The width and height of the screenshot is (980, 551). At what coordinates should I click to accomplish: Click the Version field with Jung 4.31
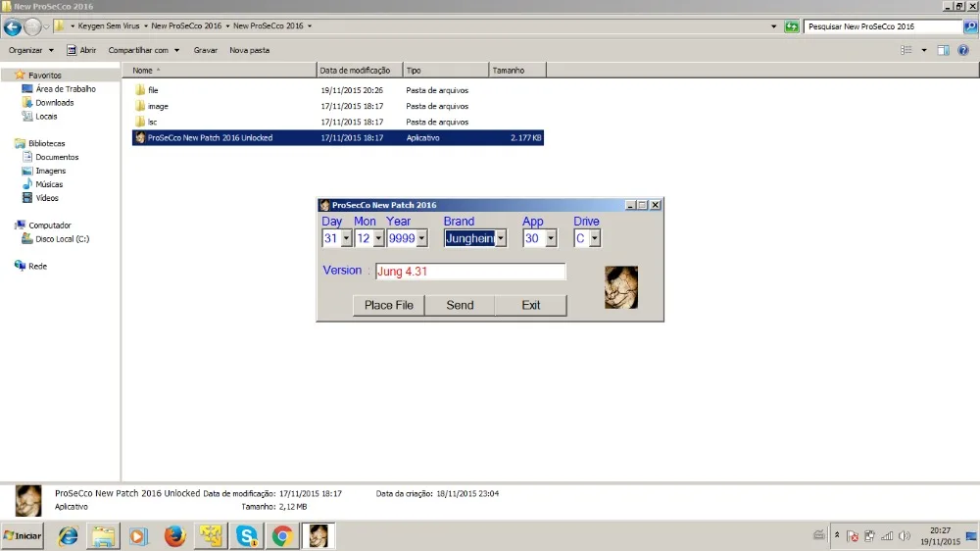click(470, 272)
